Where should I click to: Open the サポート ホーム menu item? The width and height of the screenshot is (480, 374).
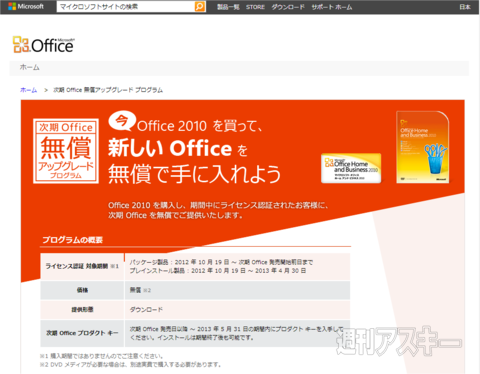tap(332, 7)
